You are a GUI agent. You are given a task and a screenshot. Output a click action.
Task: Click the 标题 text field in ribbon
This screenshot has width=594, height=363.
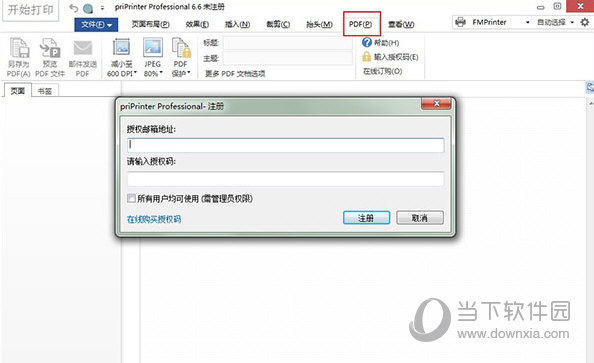[288, 43]
